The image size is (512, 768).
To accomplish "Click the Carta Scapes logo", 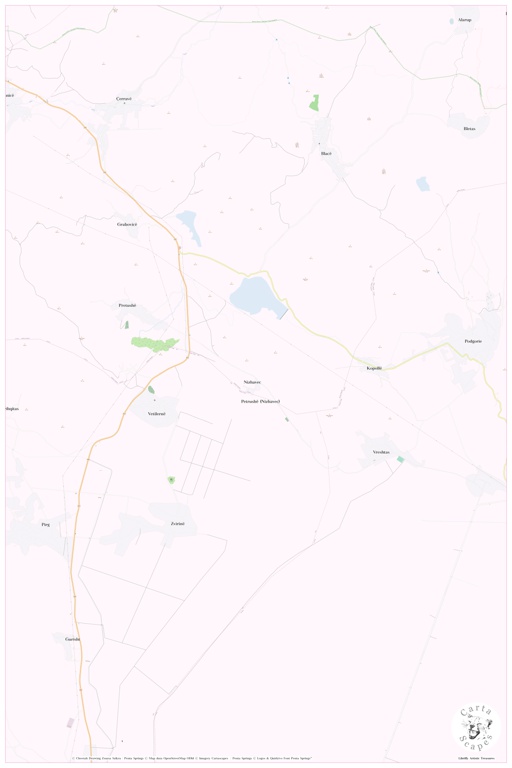I will (x=476, y=730).
